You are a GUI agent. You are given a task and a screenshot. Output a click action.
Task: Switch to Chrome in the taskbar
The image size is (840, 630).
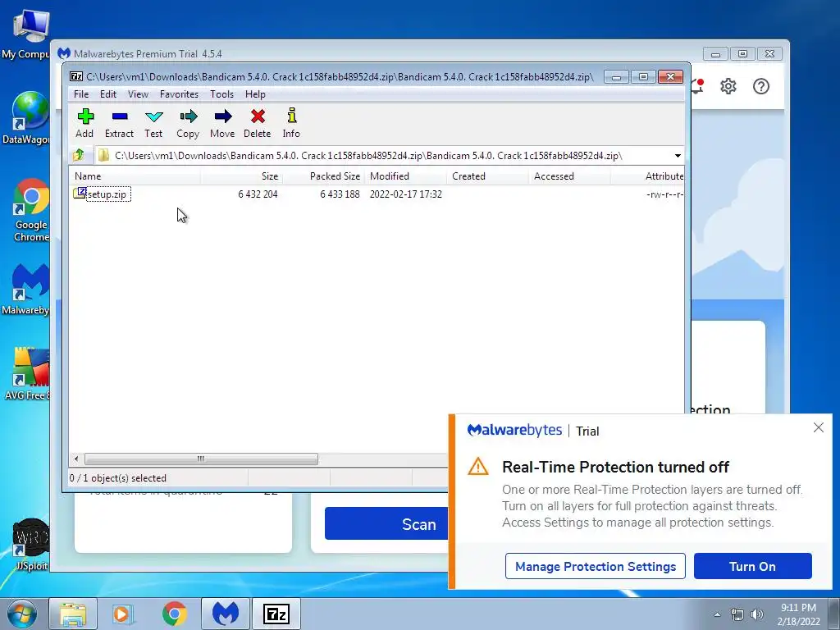(x=174, y=614)
